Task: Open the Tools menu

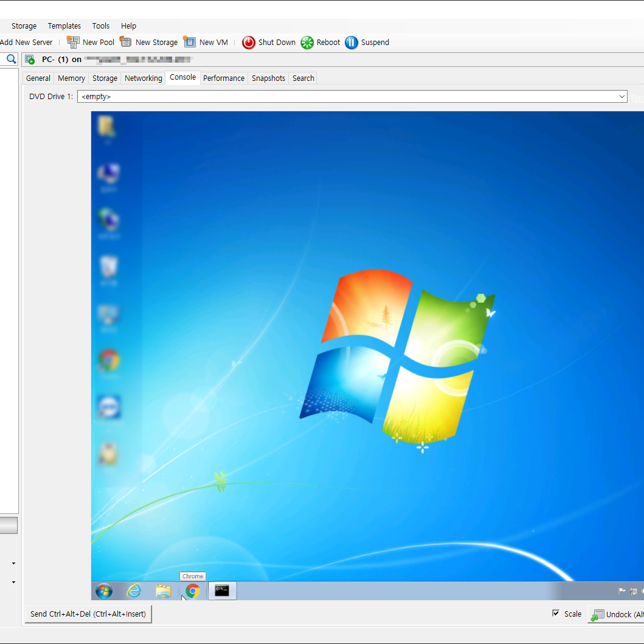Action: (100, 26)
